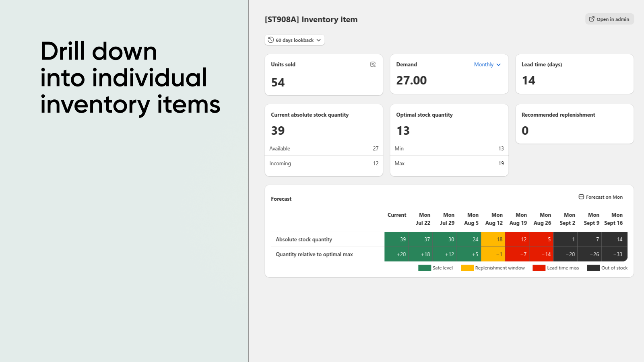Click the Current absolute stock quantity 39
The width and height of the screenshot is (644, 362).
[x=278, y=131]
